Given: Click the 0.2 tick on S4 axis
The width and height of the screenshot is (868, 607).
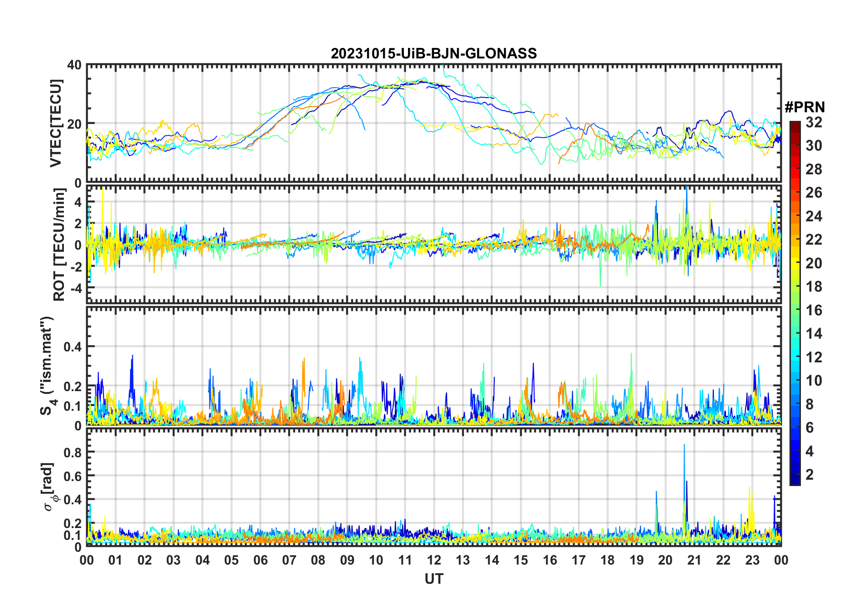Looking at the screenshot, I should point(73,386).
